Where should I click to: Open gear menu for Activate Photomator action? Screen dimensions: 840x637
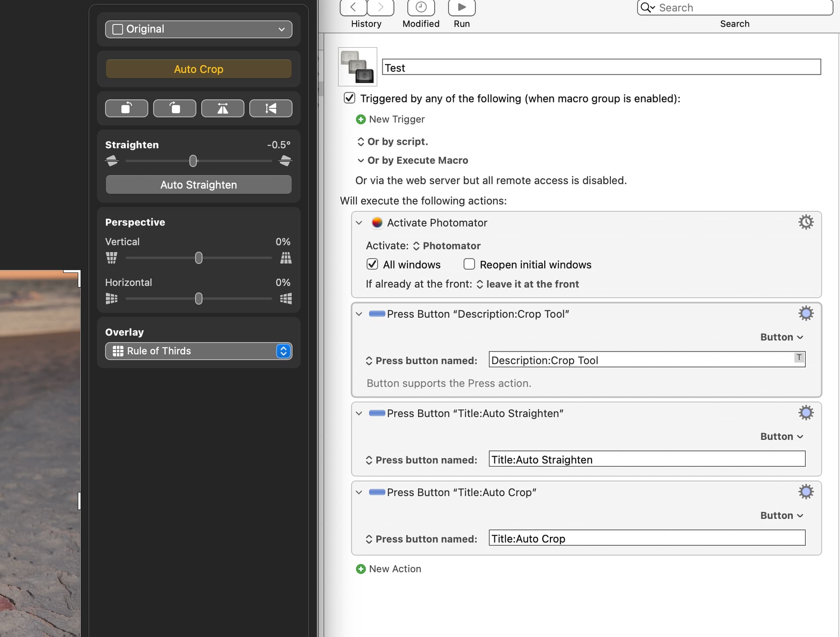click(806, 222)
